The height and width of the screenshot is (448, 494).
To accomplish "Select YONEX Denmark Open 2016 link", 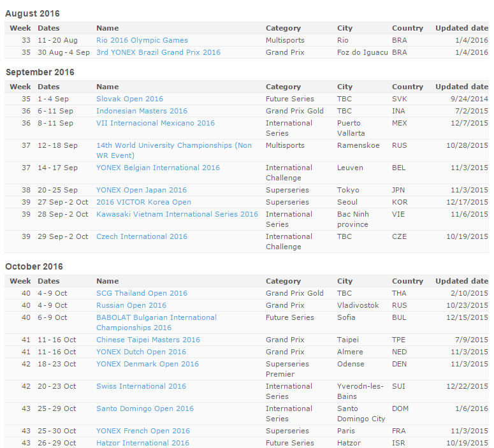I will (147, 364).
